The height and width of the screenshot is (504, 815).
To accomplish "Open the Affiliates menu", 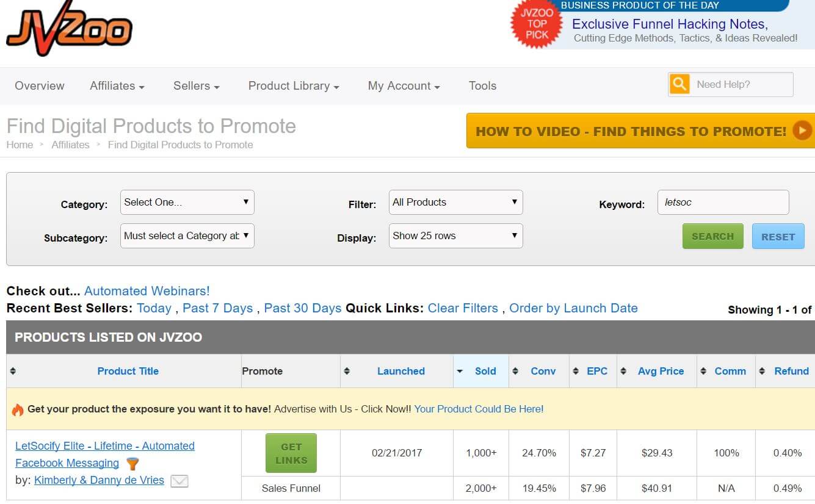I will [117, 86].
